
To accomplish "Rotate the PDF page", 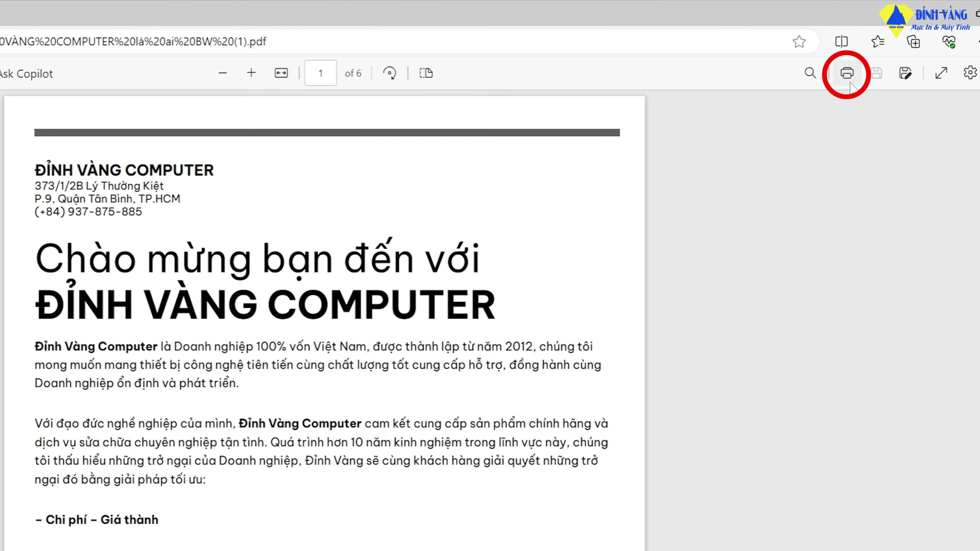I will [390, 73].
